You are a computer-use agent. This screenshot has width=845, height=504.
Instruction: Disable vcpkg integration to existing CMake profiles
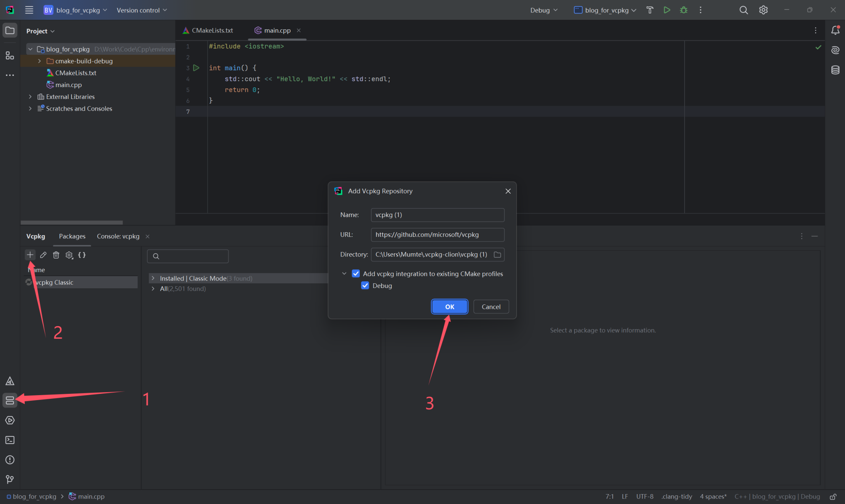[356, 273]
